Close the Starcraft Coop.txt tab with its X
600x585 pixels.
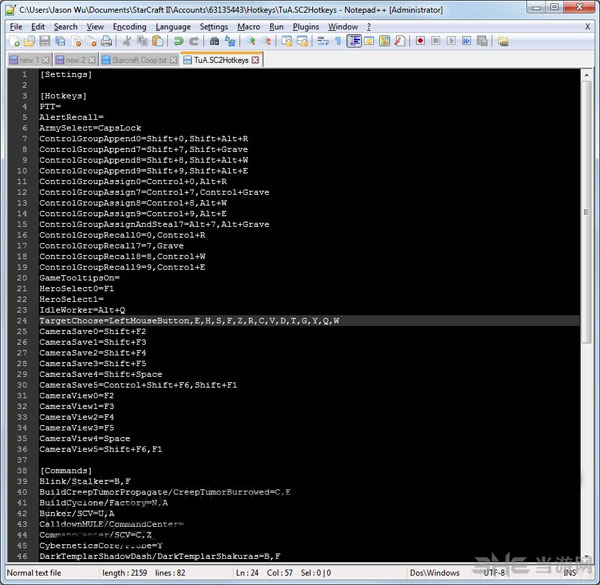point(173,60)
